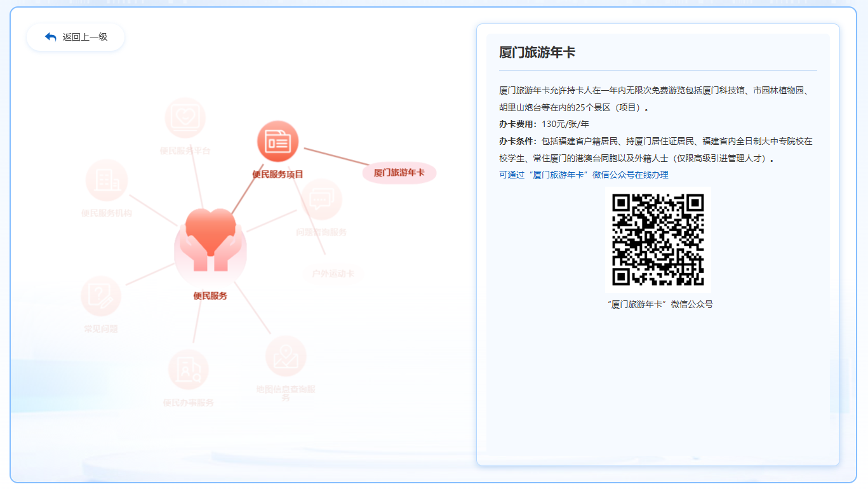Select the 厦门旅游年卡 pill node
This screenshot has width=868, height=489.
tap(399, 173)
